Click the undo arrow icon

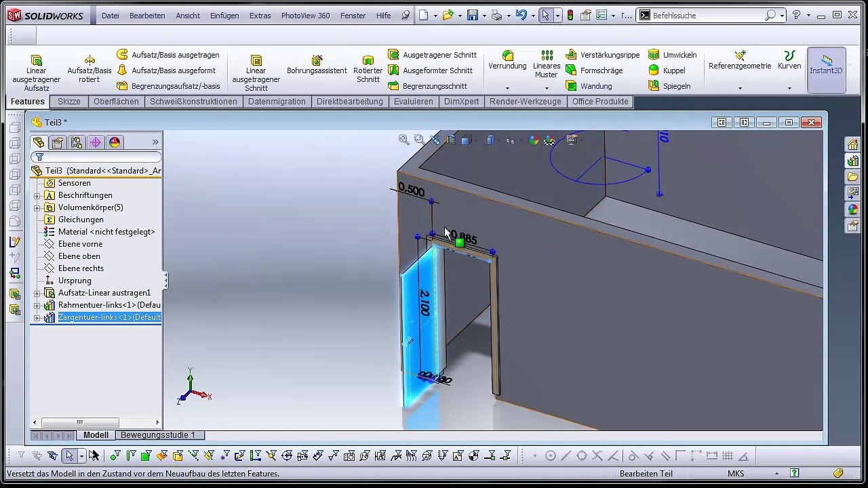[521, 15]
